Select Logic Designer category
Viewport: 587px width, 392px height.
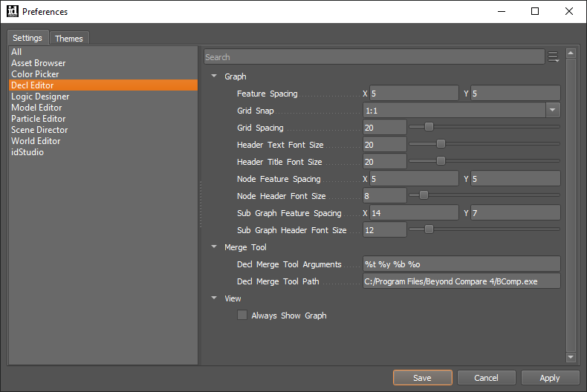click(x=103, y=96)
